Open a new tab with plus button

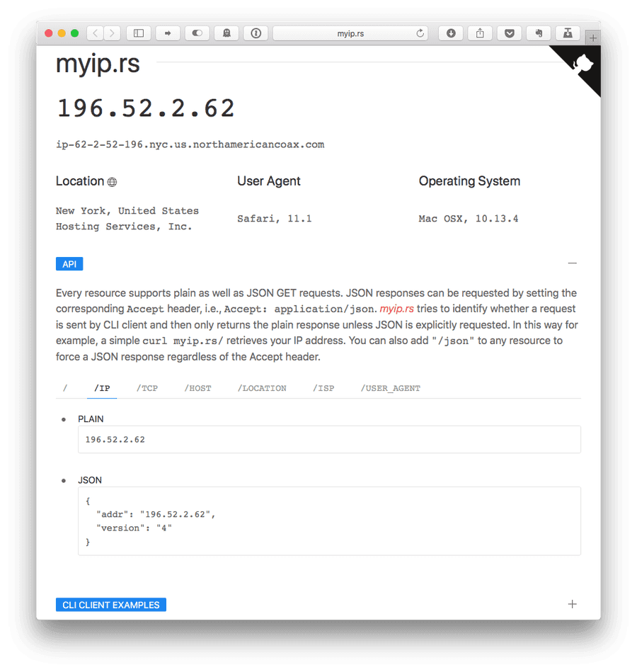(x=593, y=38)
